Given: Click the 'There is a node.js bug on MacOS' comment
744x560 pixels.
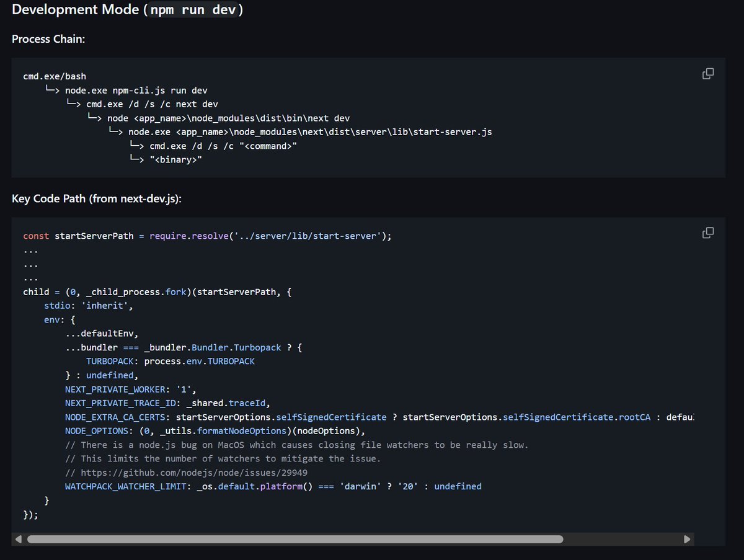Looking at the screenshot, I should click(x=296, y=445).
